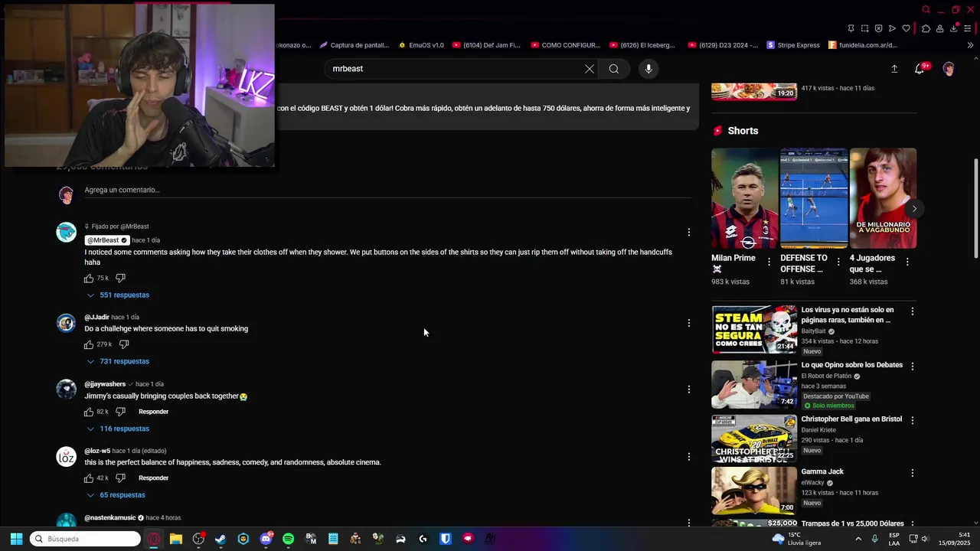This screenshot has height=551, width=980.
Task: Open Discord from the taskbar
Action: click(x=266, y=539)
